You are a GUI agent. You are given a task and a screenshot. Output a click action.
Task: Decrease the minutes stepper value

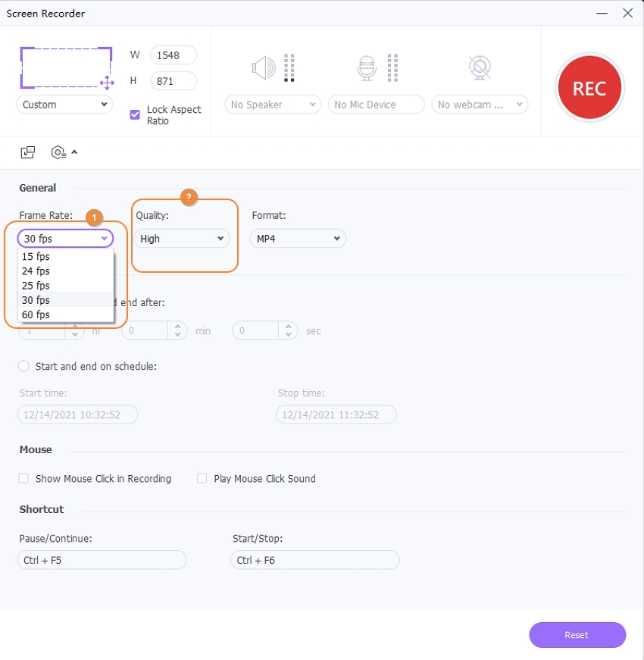coord(177,335)
